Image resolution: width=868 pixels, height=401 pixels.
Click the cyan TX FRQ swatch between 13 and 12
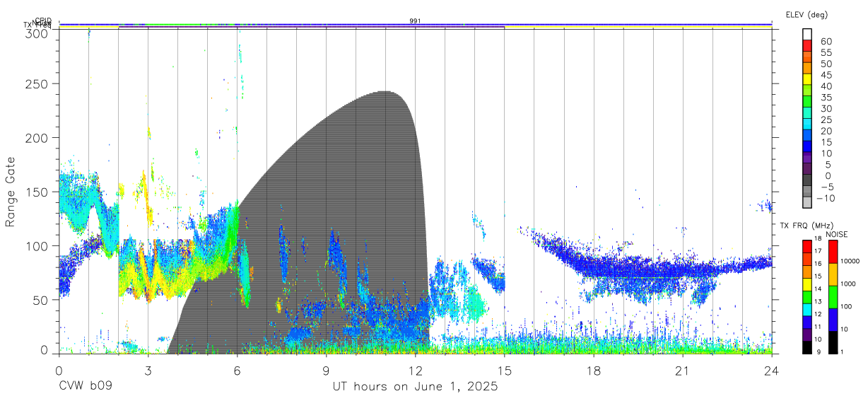[x=807, y=309]
